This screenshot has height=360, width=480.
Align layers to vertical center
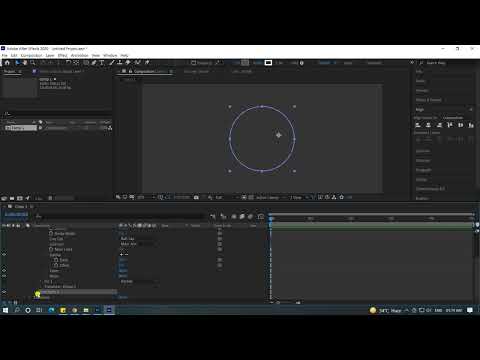461,125
